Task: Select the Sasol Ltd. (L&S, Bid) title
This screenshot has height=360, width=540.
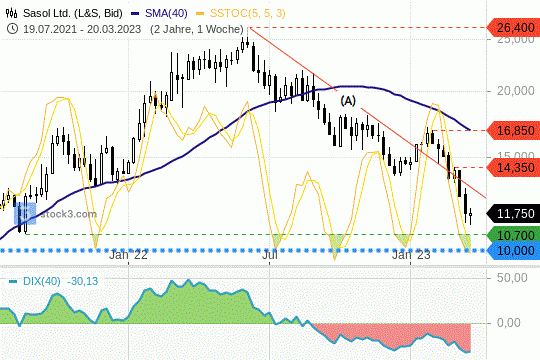Action: point(73,13)
